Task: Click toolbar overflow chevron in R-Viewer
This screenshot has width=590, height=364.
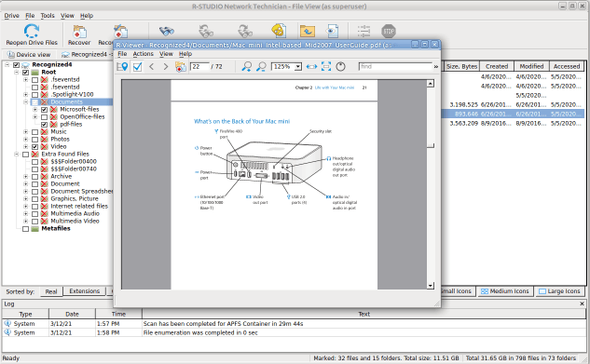Action: click(x=435, y=67)
